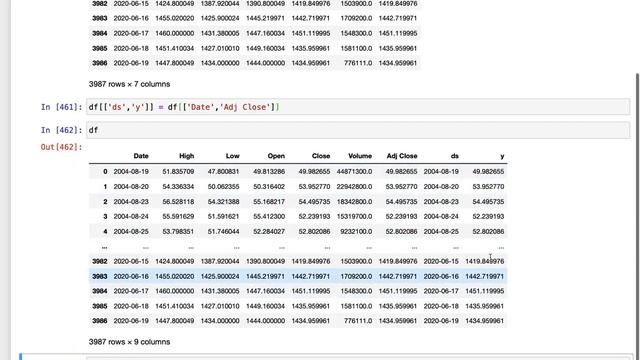This screenshot has width=640, height=360.
Task: Click ds value 2020-06-16 in highlighted row
Action: (x=441, y=276)
